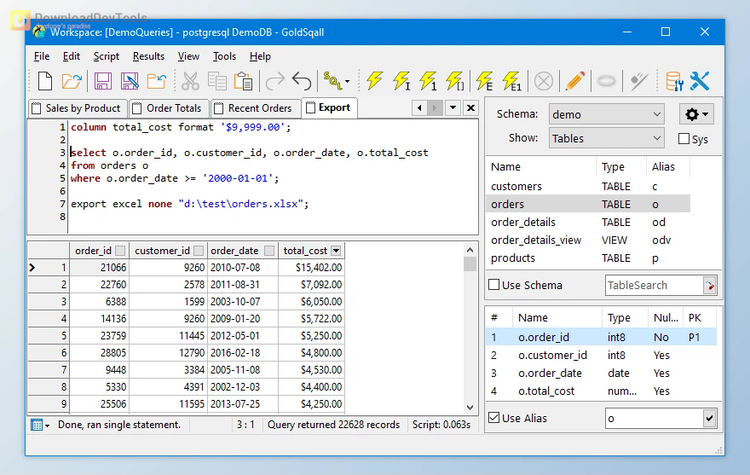Click the lightning bolt with brackets icon
750x475 pixels.
click(x=454, y=81)
